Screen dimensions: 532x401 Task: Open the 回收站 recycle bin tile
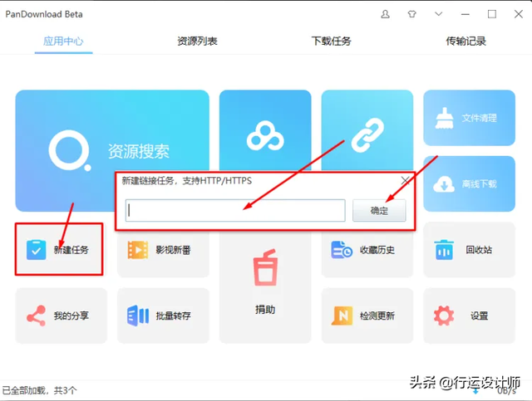(469, 250)
